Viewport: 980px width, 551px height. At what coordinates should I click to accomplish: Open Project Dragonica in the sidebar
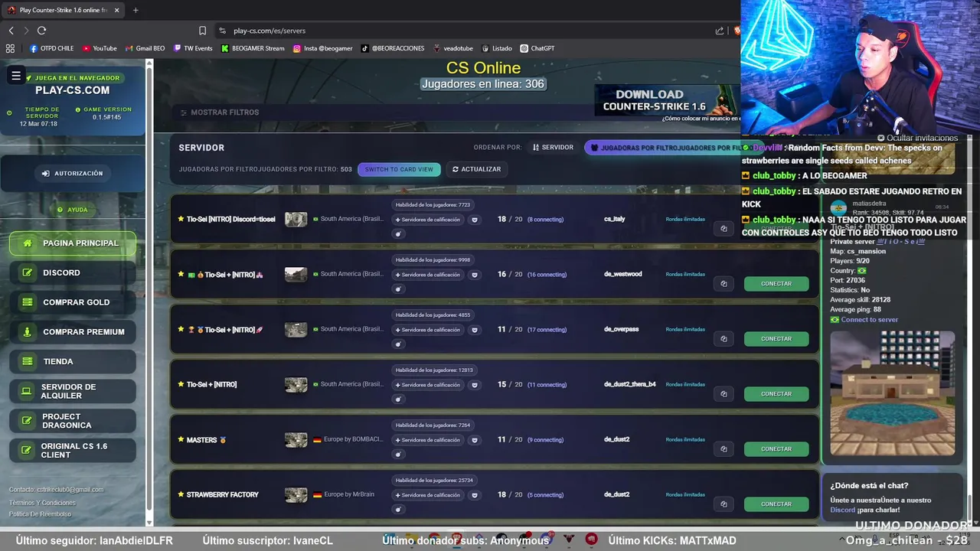(73, 421)
